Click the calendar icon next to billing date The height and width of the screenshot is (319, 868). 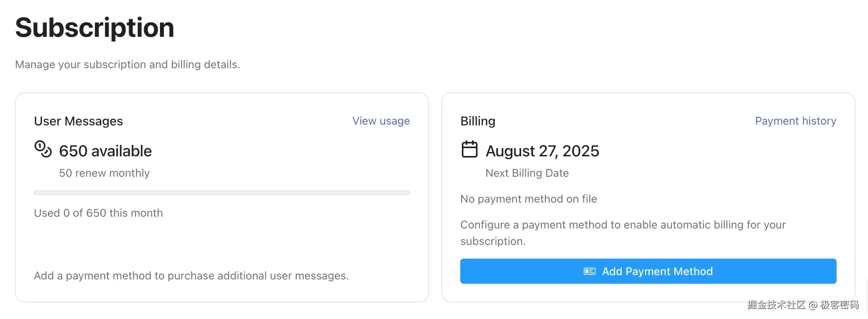pyautogui.click(x=469, y=149)
